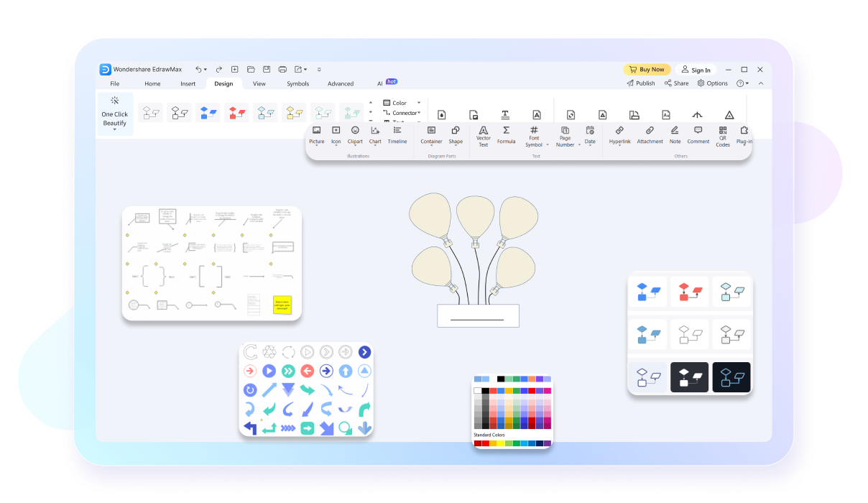Switch to the Symbols tab
868x503 pixels.
[x=297, y=83]
